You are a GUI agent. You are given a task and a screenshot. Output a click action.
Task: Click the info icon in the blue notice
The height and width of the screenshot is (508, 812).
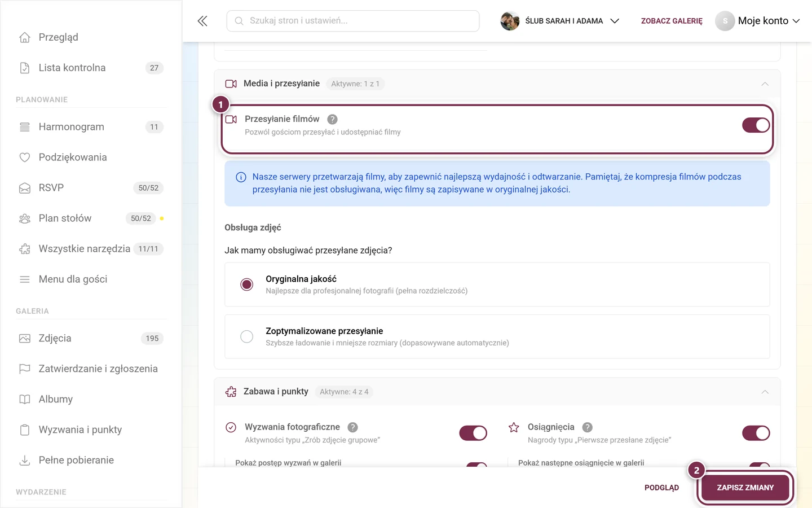pos(241,177)
